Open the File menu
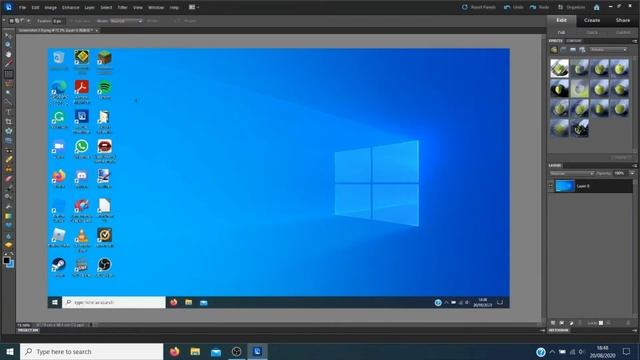 [x=22, y=7]
